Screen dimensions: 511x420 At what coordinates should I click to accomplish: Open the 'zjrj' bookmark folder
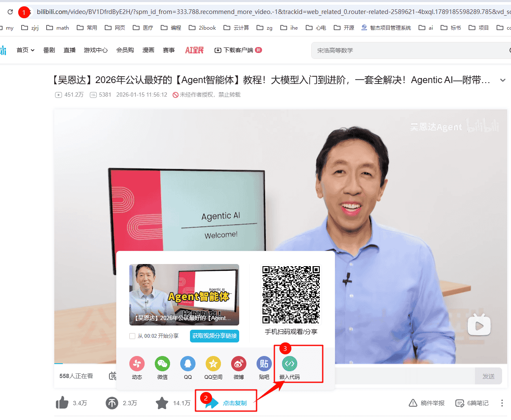pyautogui.click(x=30, y=28)
